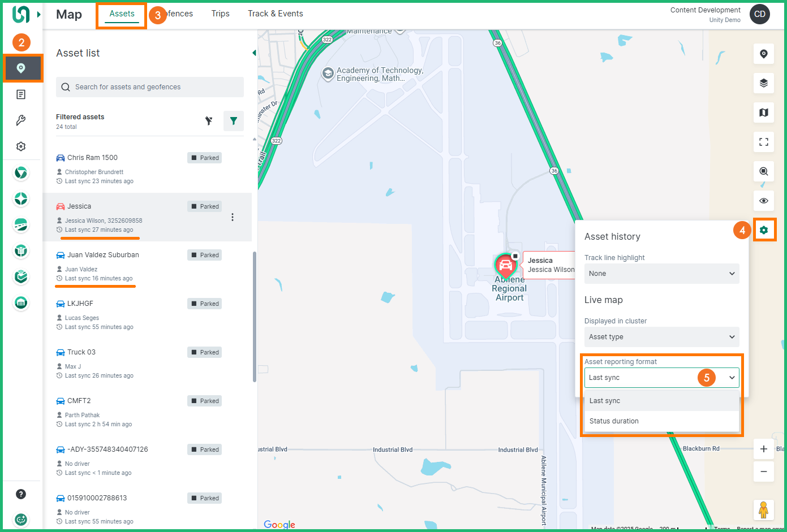Enter fullscreen map mode

tap(764, 142)
